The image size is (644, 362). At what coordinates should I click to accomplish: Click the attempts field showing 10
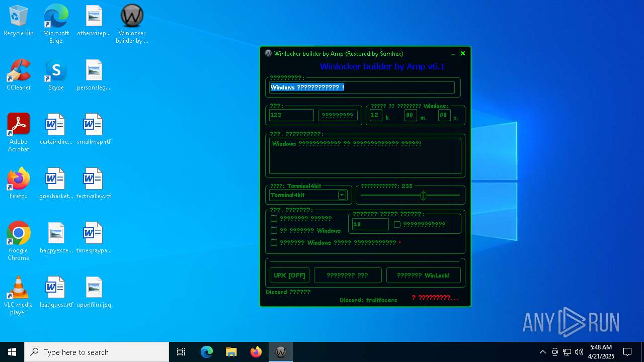point(370,224)
